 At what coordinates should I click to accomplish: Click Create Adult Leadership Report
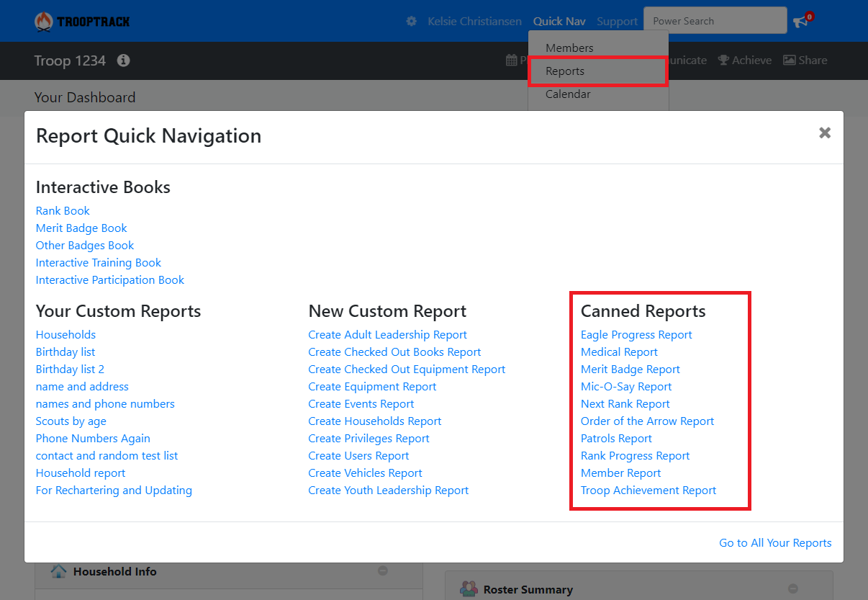click(387, 335)
